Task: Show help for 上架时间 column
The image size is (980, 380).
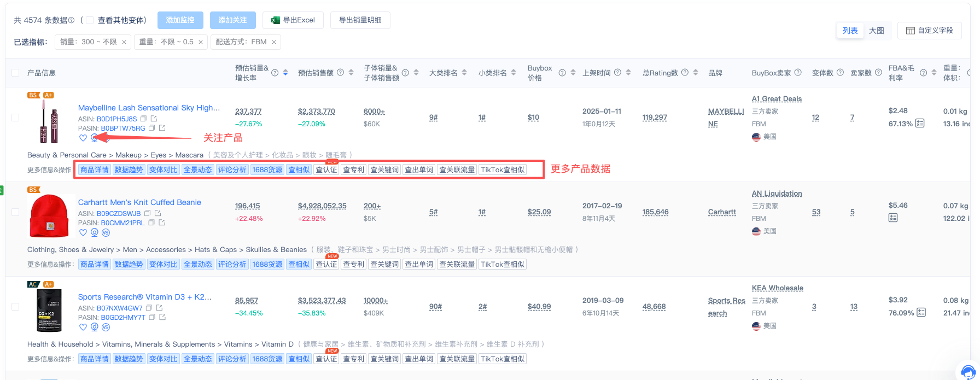Action: tap(617, 72)
